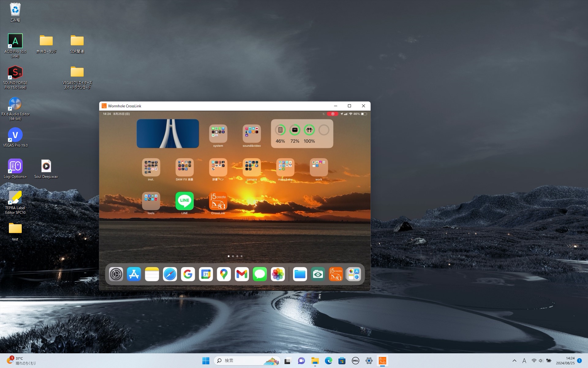The width and height of the screenshot is (588, 368).
Task: Open the camera apps folder
Action: [x=252, y=167]
